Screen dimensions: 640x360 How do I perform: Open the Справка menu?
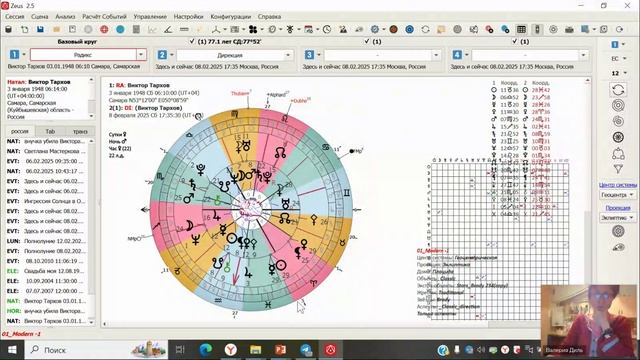pyautogui.click(x=269, y=17)
